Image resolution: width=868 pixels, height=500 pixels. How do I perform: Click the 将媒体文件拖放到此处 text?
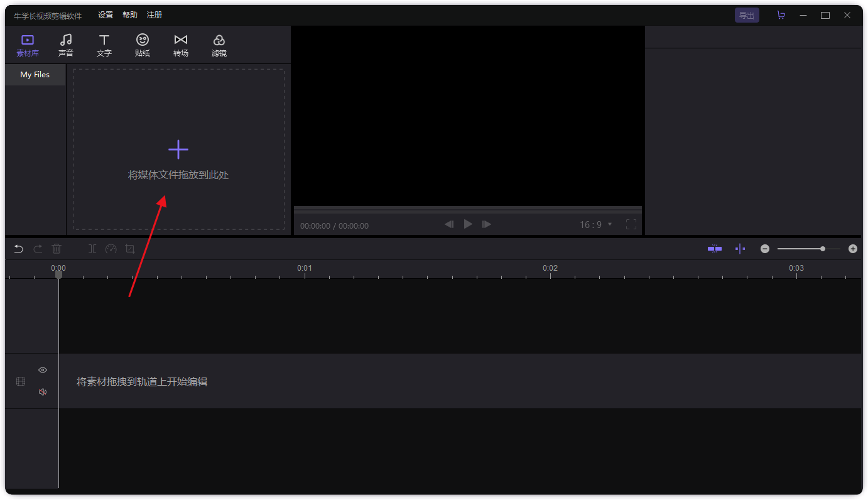click(178, 175)
